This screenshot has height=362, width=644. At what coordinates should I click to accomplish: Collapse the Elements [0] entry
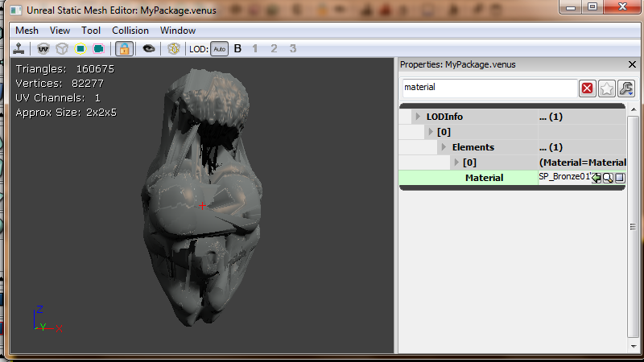coord(456,162)
